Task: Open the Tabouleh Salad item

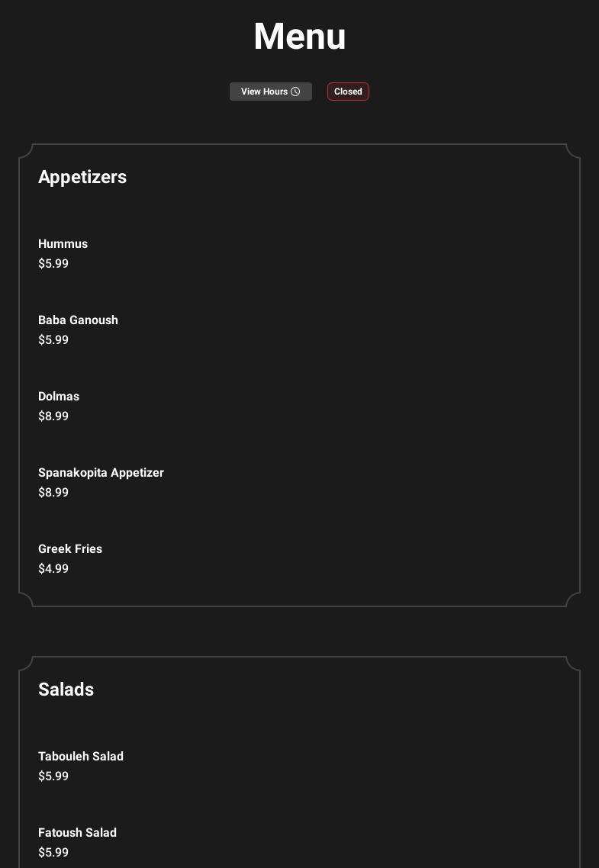Action: [81, 757]
